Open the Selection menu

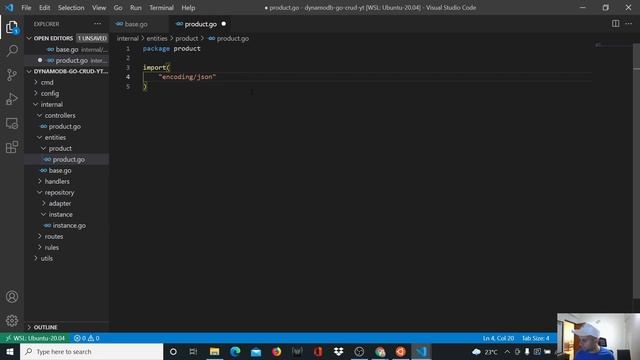click(71, 8)
